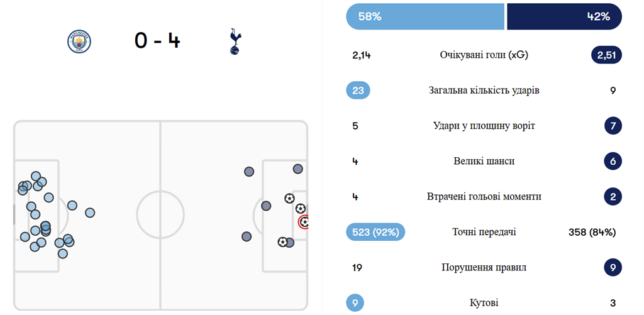Click the 58% possession bar segment
644x315 pixels.
point(425,16)
